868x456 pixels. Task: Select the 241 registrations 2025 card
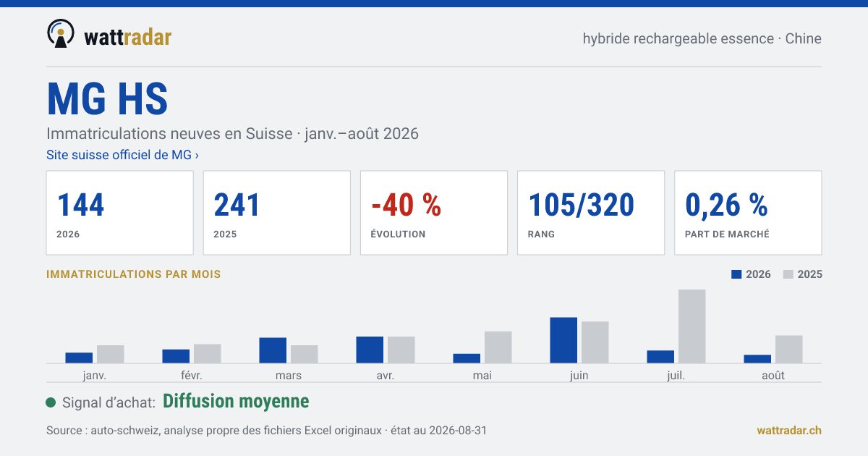(x=277, y=213)
